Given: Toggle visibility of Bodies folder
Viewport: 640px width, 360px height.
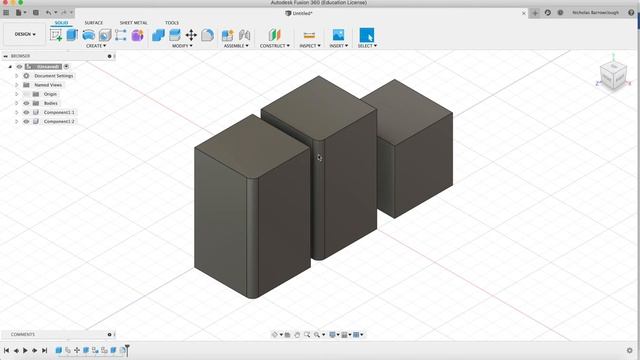Looking at the screenshot, I should [x=27, y=103].
